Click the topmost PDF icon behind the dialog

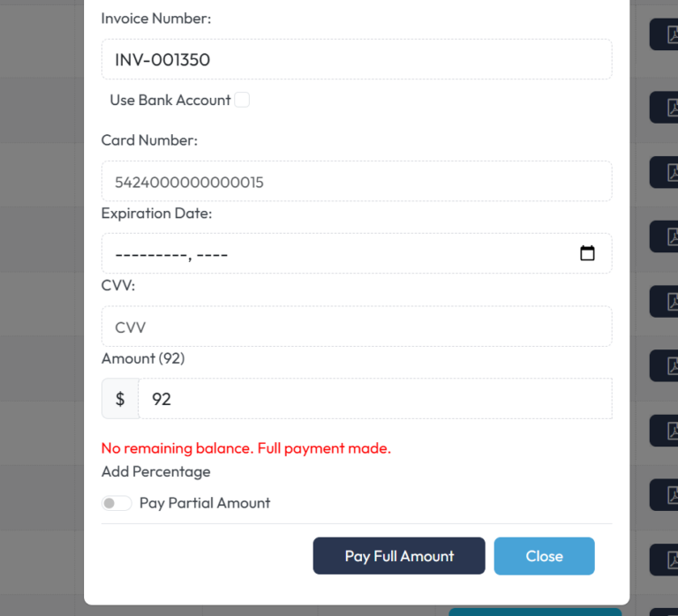(665, 35)
